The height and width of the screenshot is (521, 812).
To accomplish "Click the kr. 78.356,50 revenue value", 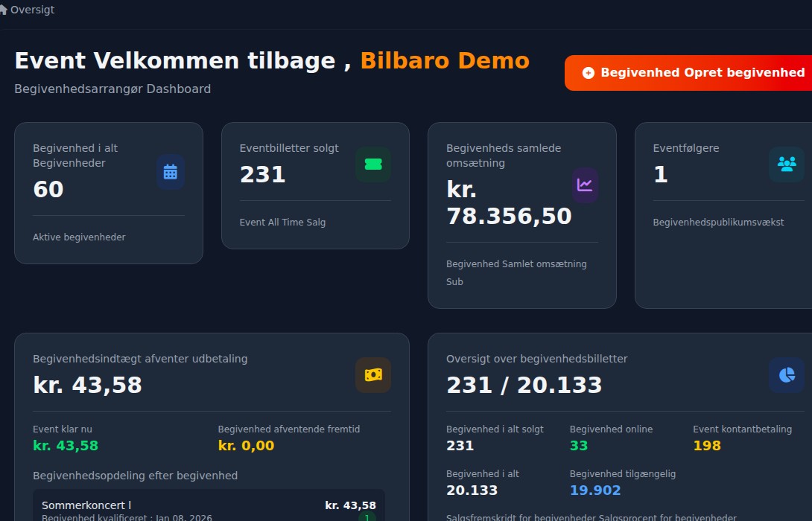I will [509, 202].
